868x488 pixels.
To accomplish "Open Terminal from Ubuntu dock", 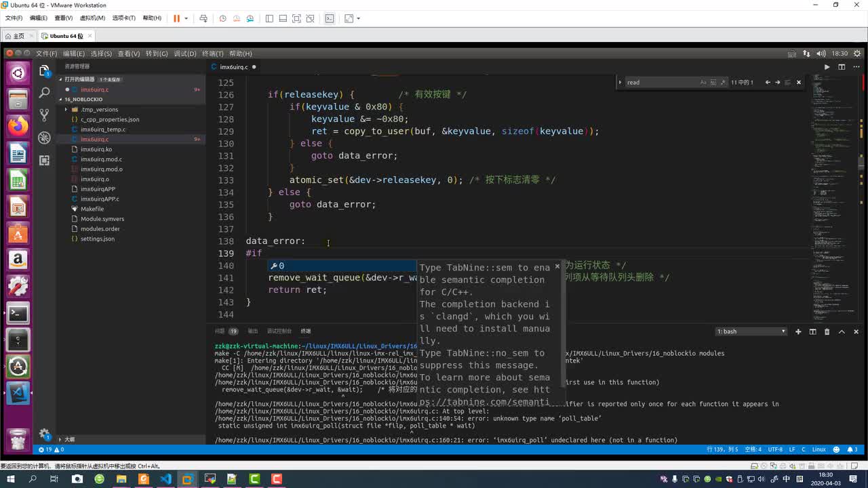I will click(18, 313).
